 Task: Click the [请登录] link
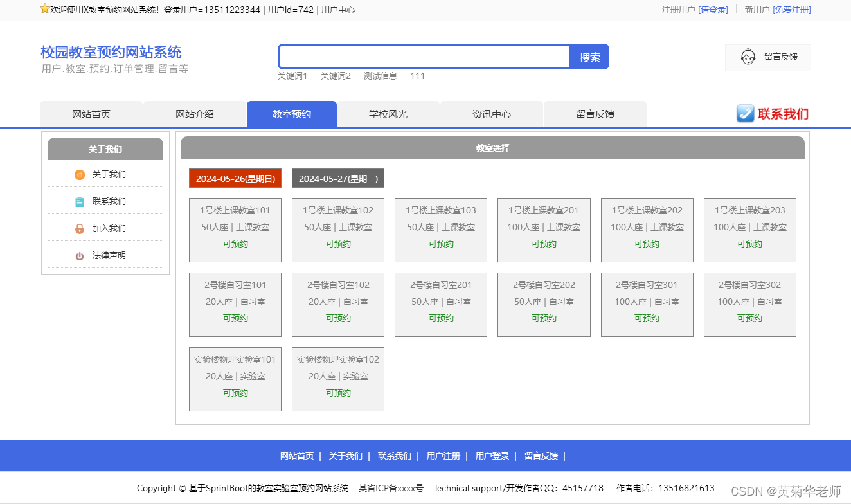coord(713,10)
